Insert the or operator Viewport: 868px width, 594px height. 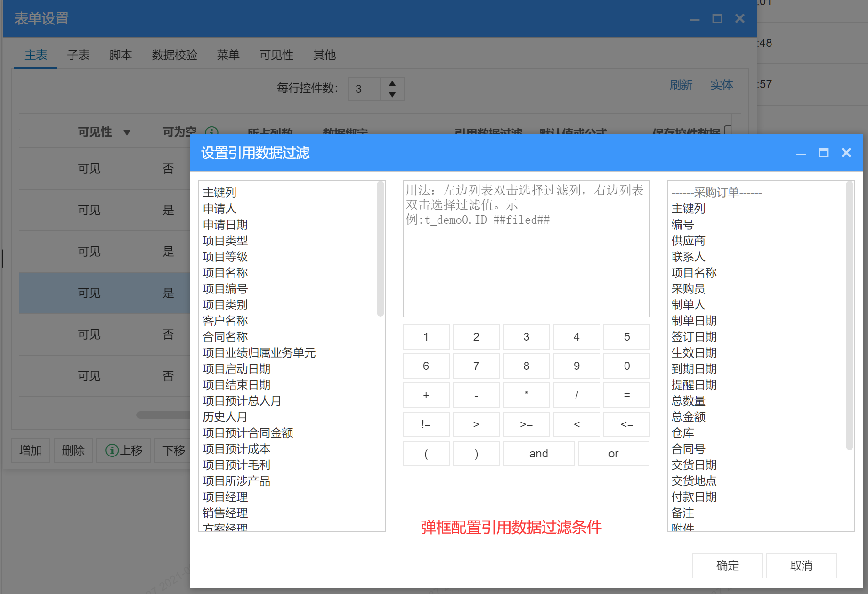(x=613, y=454)
